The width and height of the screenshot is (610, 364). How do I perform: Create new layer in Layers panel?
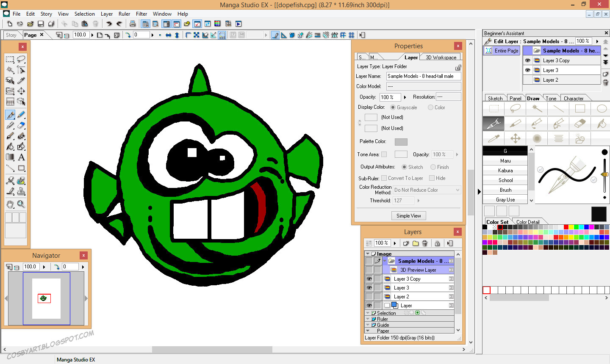click(406, 243)
